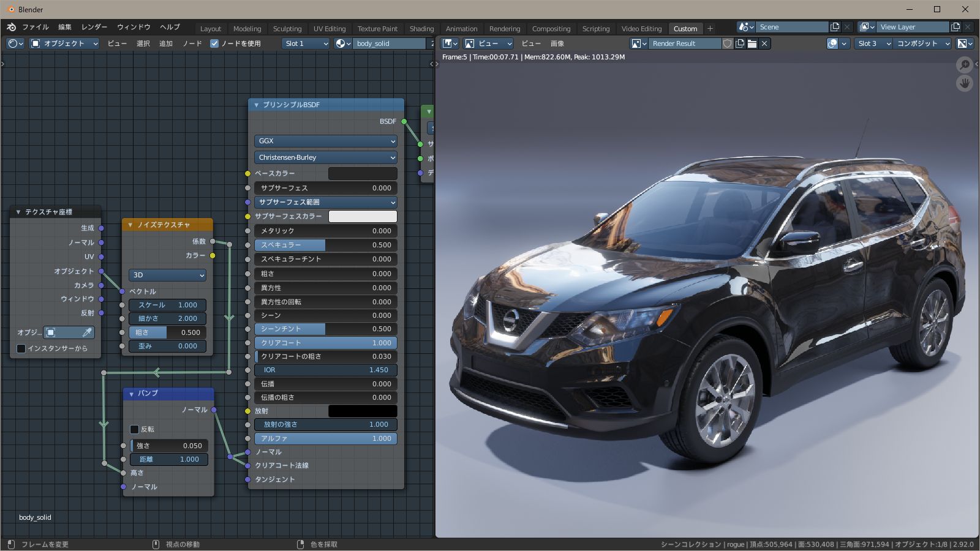980x551 pixels.
Task: Click the BSDF output socket
Action: pyautogui.click(x=404, y=121)
